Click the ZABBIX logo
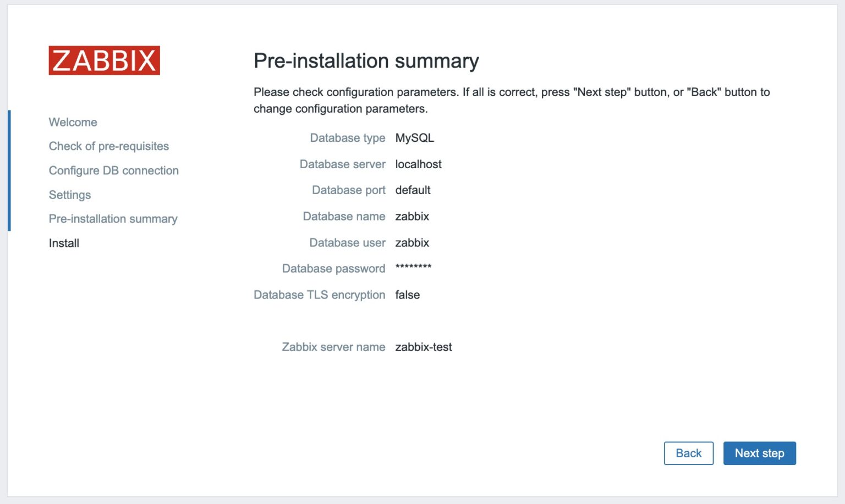The image size is (845, 504). pos(104,61)
